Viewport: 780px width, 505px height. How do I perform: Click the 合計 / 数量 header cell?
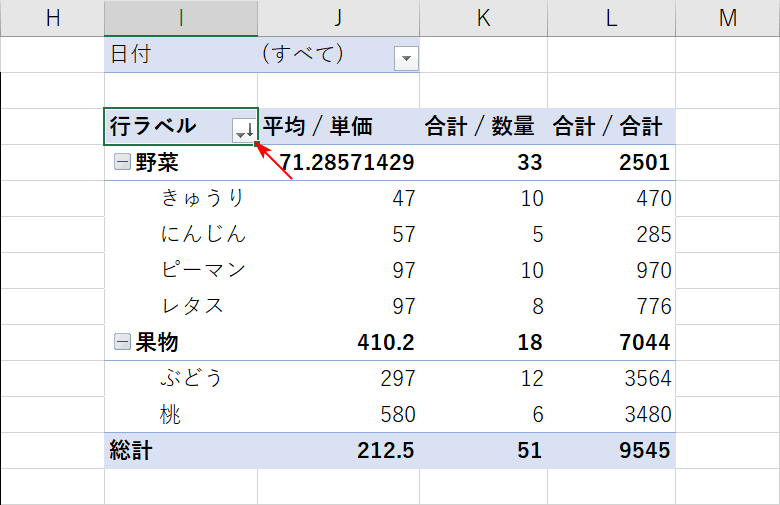click(483, 126)
